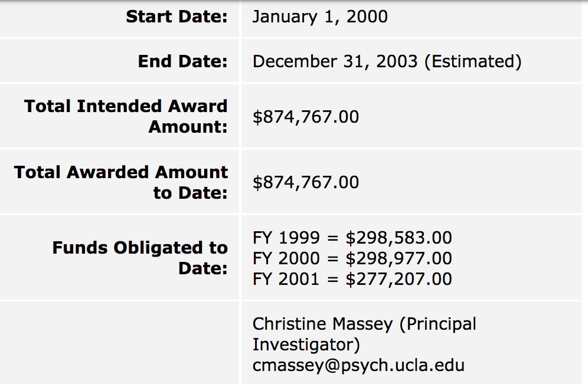Viewport: 588px width, 384px height.
Task: Open the cmassey@psych.ucla.edu email address
Action: [x=358, y=365]
